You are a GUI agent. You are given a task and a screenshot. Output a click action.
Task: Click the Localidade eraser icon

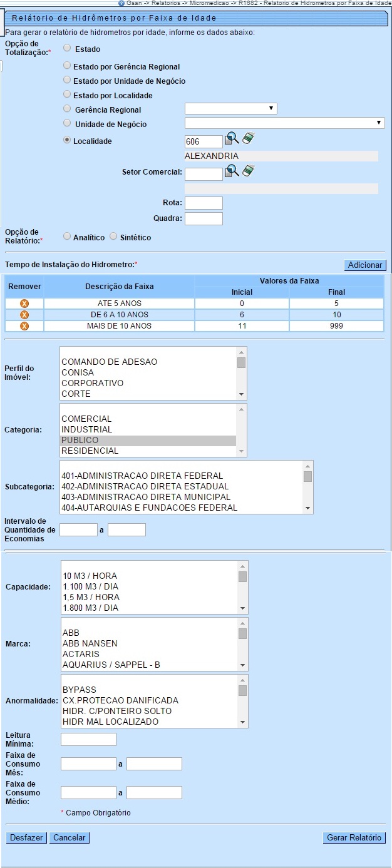pyautogui.click(x=248, y=138)
